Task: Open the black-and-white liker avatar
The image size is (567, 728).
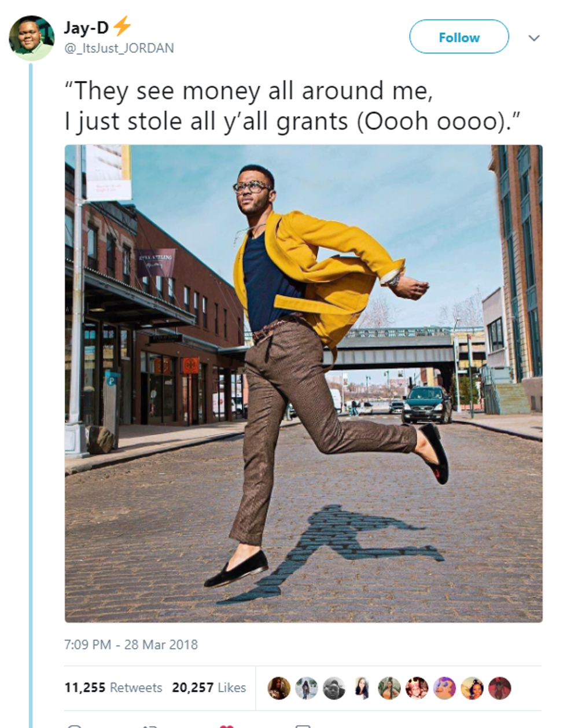Action: pyautogui.click(x=334, y=688)
